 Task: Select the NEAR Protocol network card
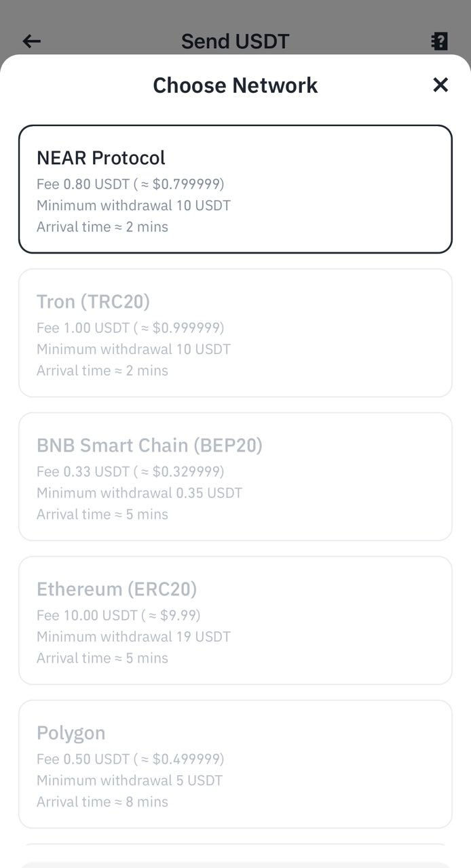(235, 189)
